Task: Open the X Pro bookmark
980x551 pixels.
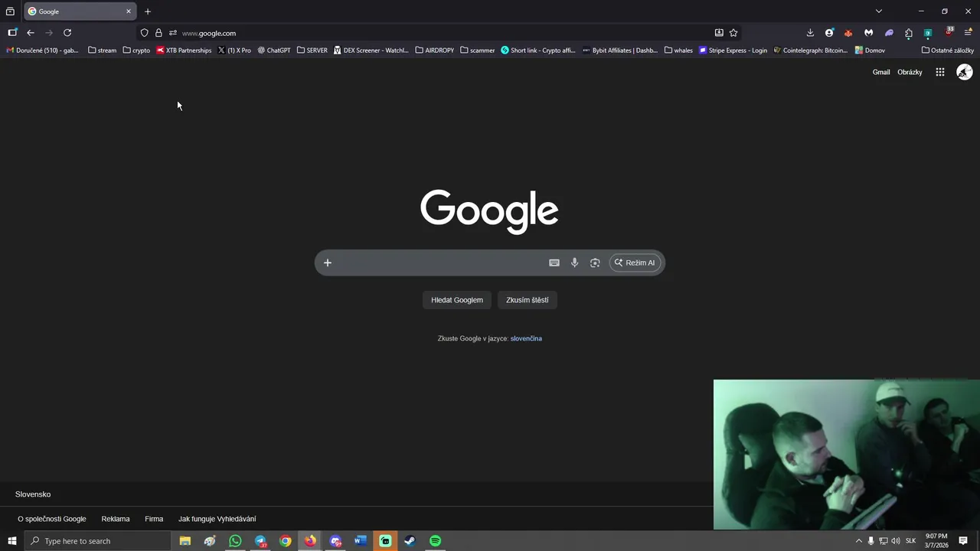Action: click(234, 51)
